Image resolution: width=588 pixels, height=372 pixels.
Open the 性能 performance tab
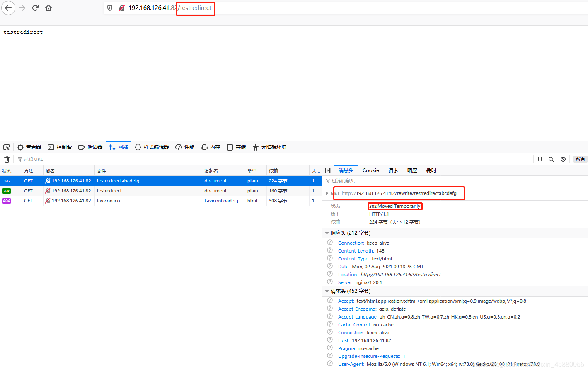click(185, 147)
